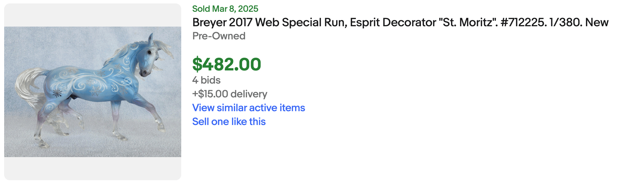This screenshot has width=644, height=183.
Task: Click the Pre-Owned condition label
Action: point(219,36)
